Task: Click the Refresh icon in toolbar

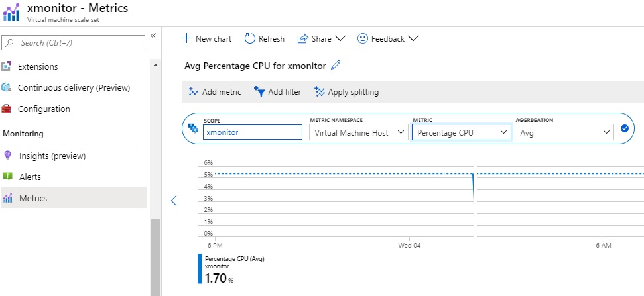Action: pos(250,39)
